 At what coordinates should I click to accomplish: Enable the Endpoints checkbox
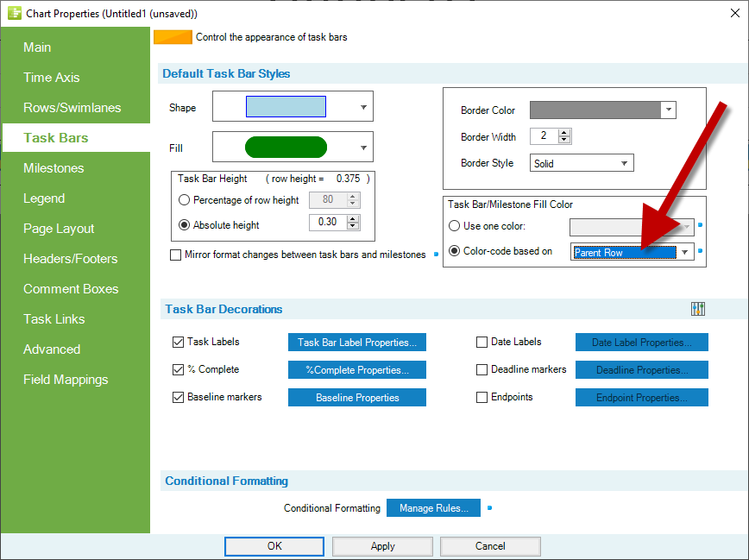[x=482, y=398]
